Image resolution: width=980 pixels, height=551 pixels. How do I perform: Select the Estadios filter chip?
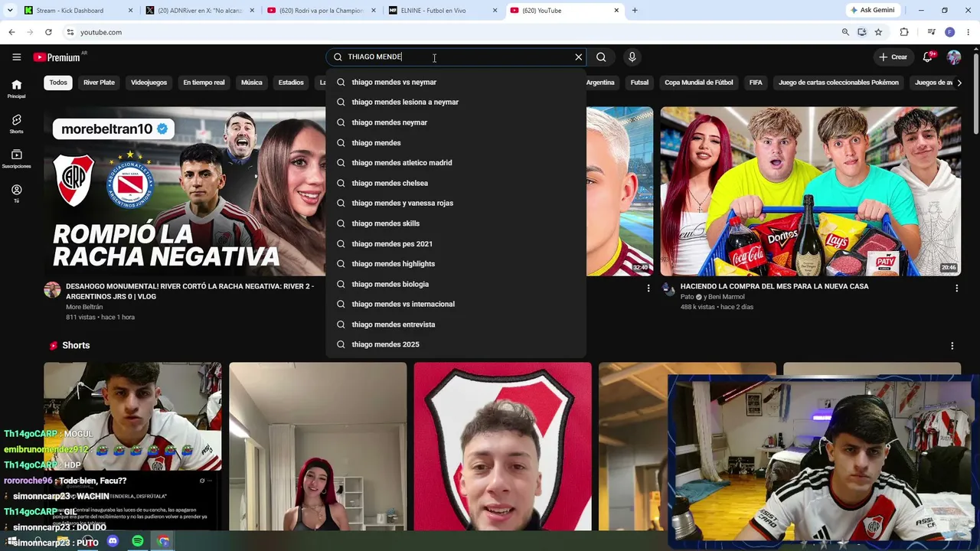pos(291,83)
